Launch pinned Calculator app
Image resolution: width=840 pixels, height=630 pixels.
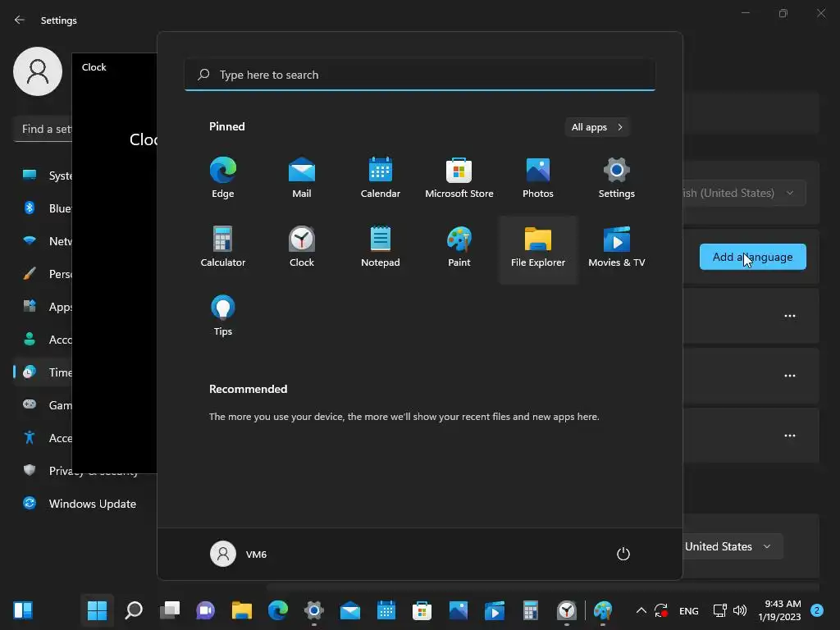[x=223, y=246]
